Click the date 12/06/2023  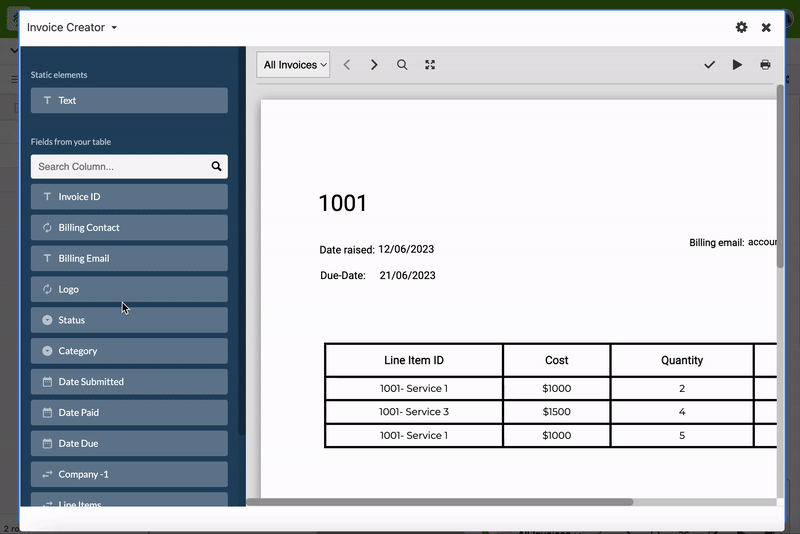coord(406,249)
